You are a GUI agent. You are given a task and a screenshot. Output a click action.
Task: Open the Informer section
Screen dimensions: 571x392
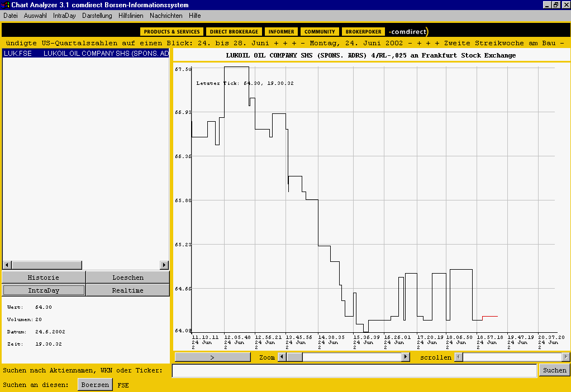pos(282,32)
